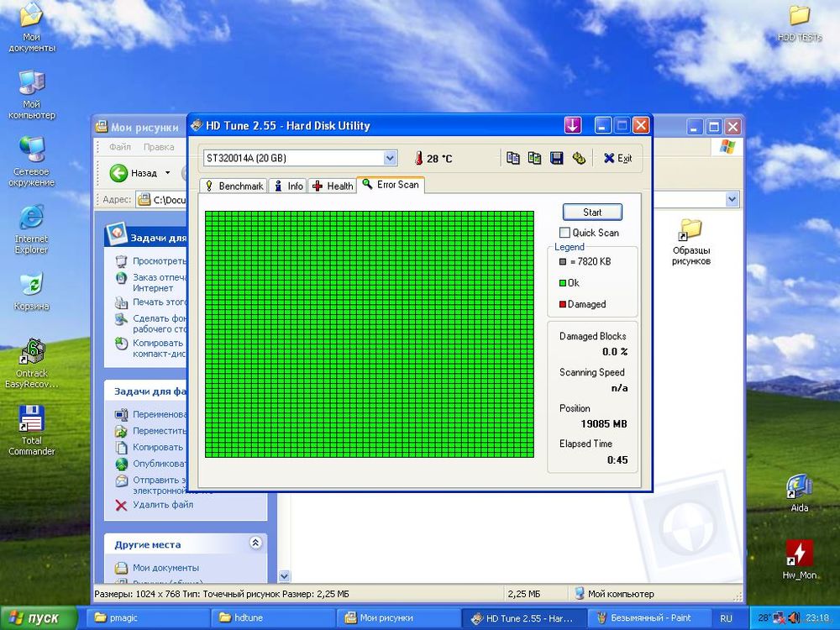Open the Ontrack EasyRecovery desktop icon
The height and width of the screenshot is (630, 840).
32,360
